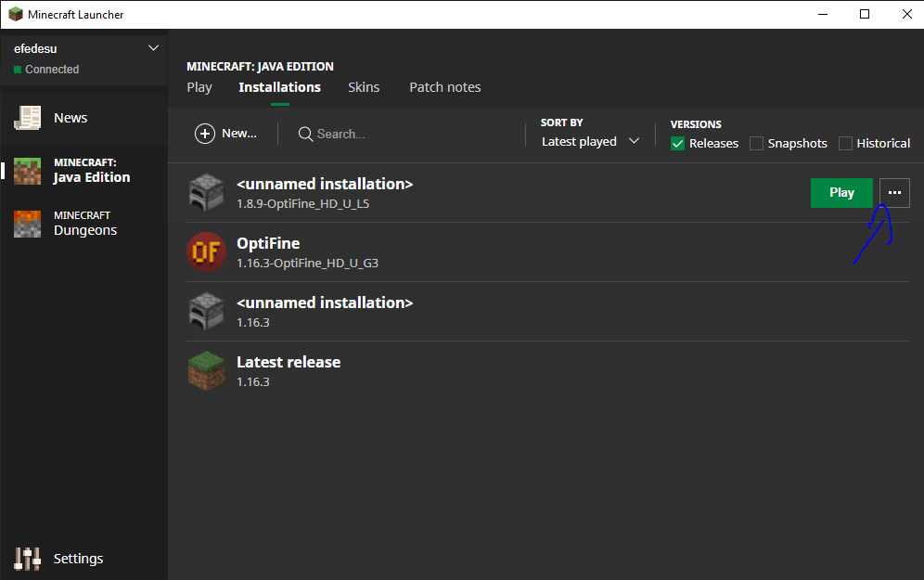Select the Installations tab
The height and width of the screenshot is (580, 924).
tap(280, 87)
